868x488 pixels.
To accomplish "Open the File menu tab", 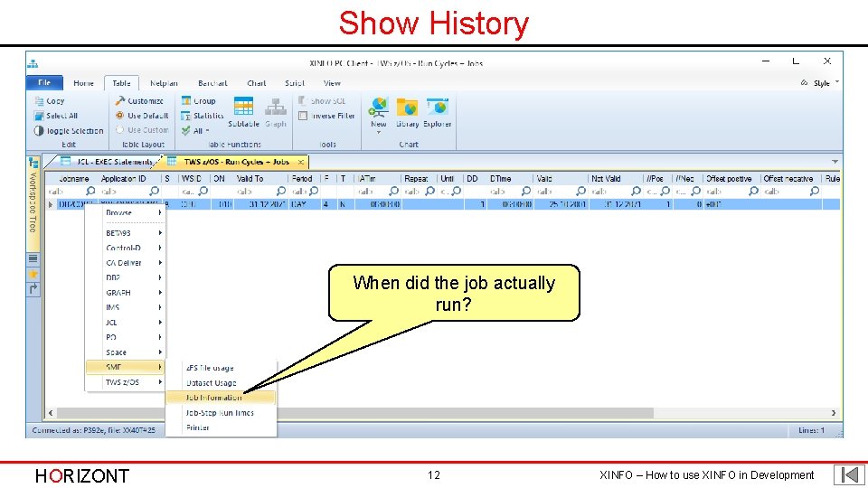I will [x=44, y=82].
